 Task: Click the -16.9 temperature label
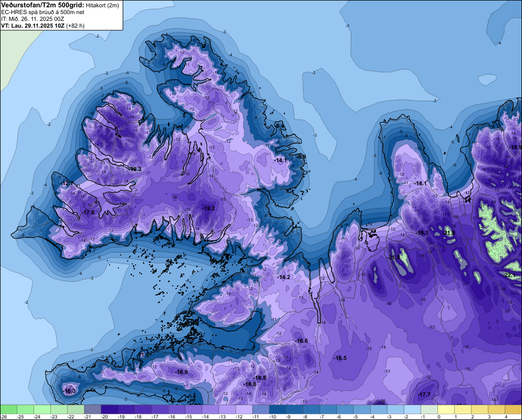point(182,372)
